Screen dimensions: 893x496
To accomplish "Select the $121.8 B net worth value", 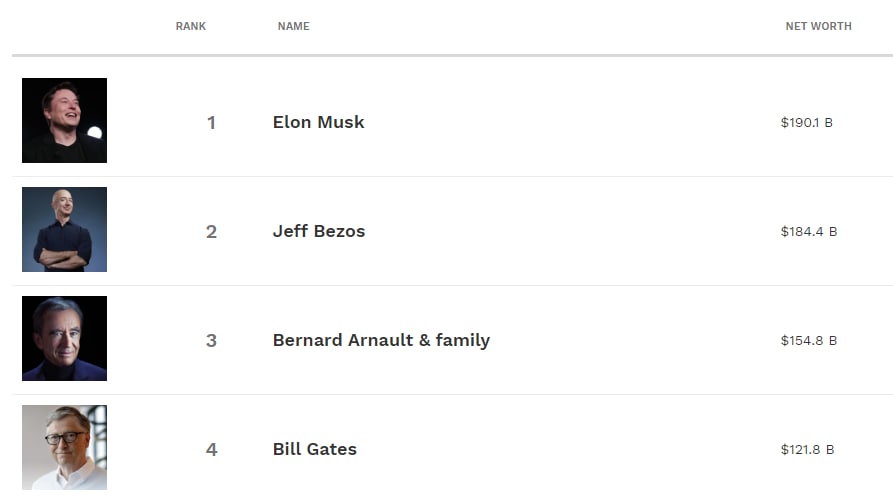I will click(807, 450).
